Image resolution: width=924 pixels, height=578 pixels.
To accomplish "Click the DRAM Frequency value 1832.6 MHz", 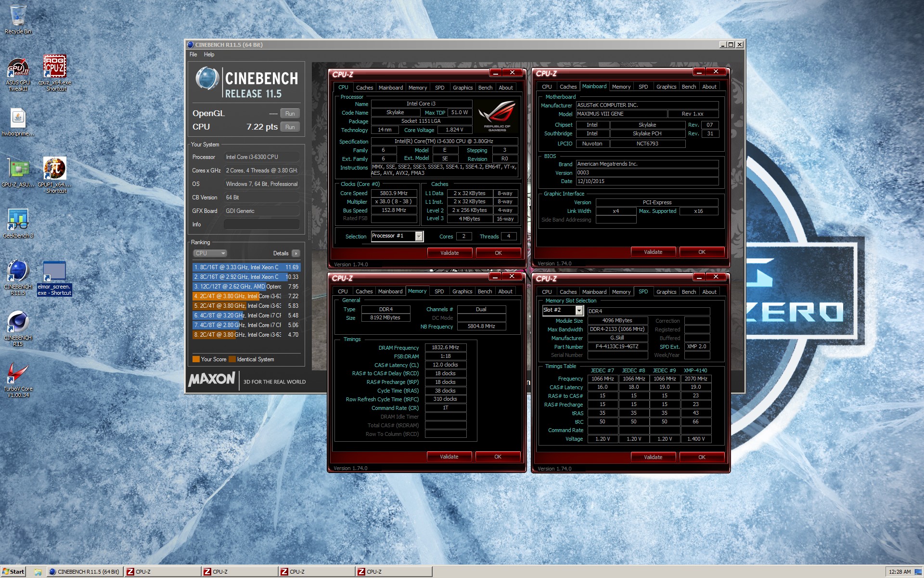I will click(446, 347).
